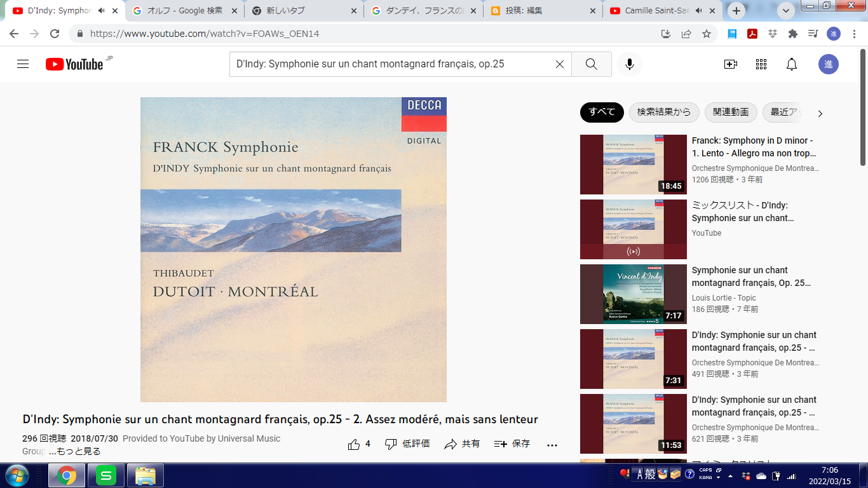
Task: Open the ミックスリスト D'Indy mix thumbnail
Action: coord(634,229)
